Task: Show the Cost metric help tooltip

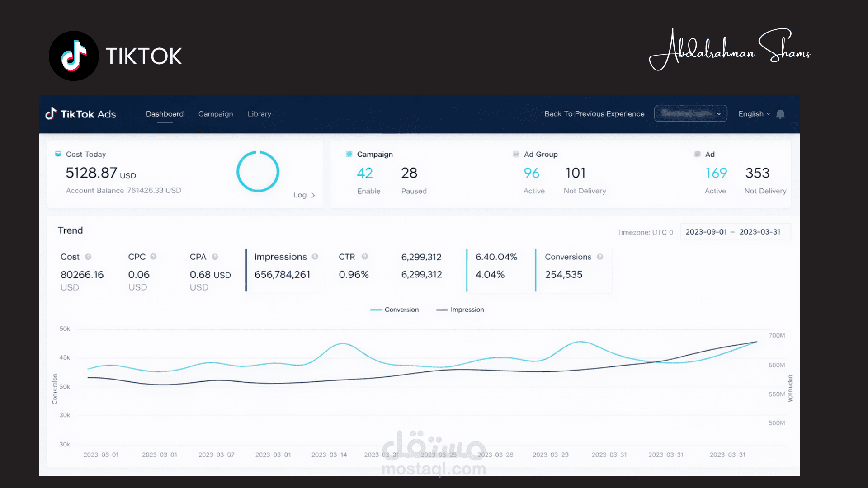Action: click(x=88, y=257)
